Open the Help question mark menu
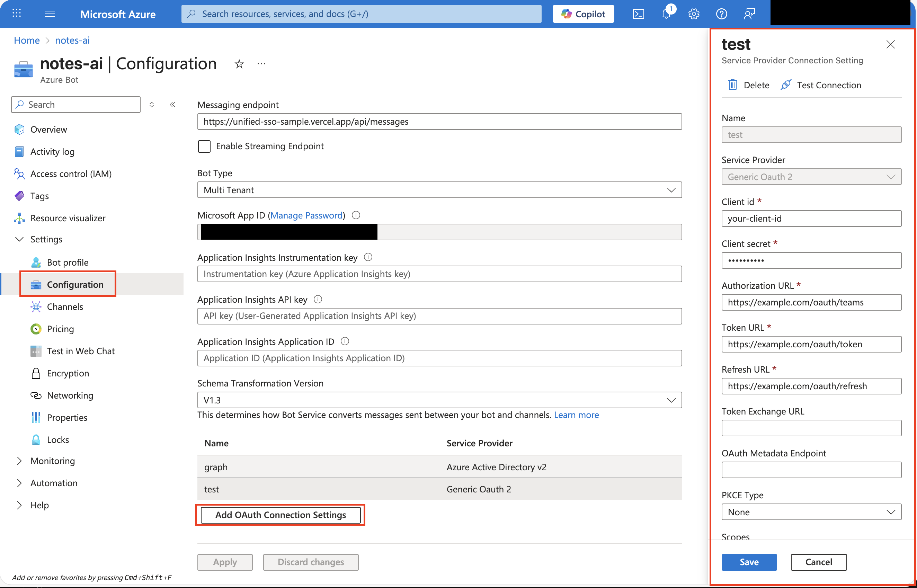This screenshot has width=917, height=588. point(722,14)
